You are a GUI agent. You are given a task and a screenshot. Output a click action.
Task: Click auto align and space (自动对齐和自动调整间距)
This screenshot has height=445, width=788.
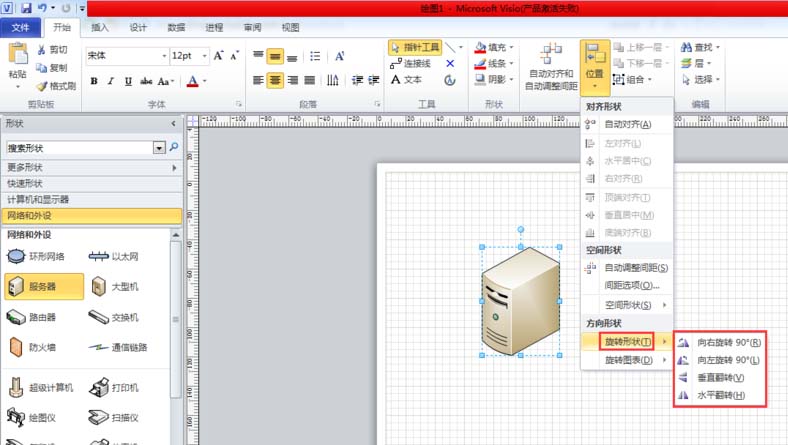pos(550,66)
